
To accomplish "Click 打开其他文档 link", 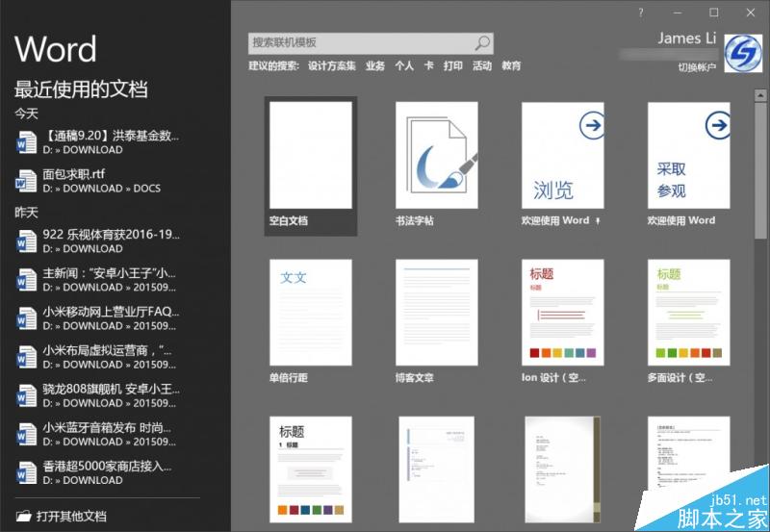I will point(71,517).
